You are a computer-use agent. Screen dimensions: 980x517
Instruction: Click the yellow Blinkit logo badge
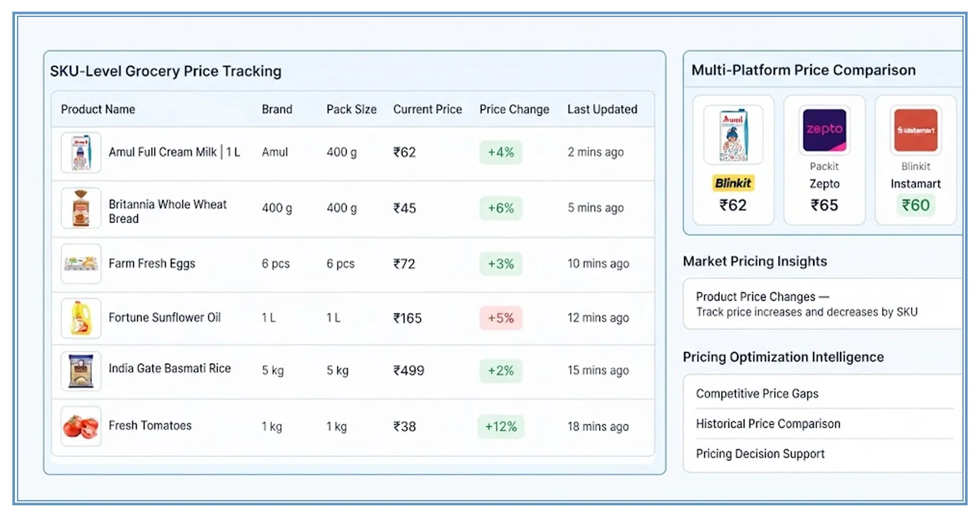[x=734, y=183]
